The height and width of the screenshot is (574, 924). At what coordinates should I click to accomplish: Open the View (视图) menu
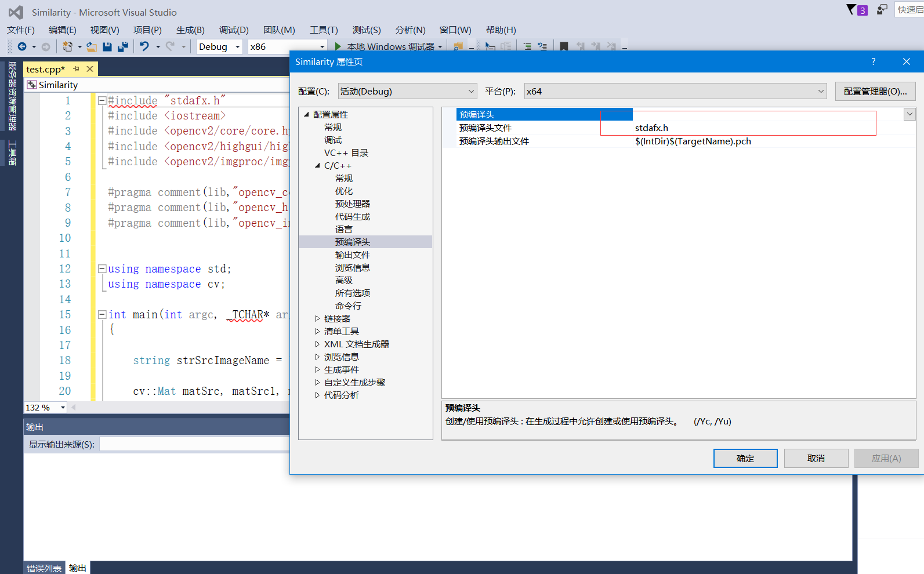tap(105, 30)
